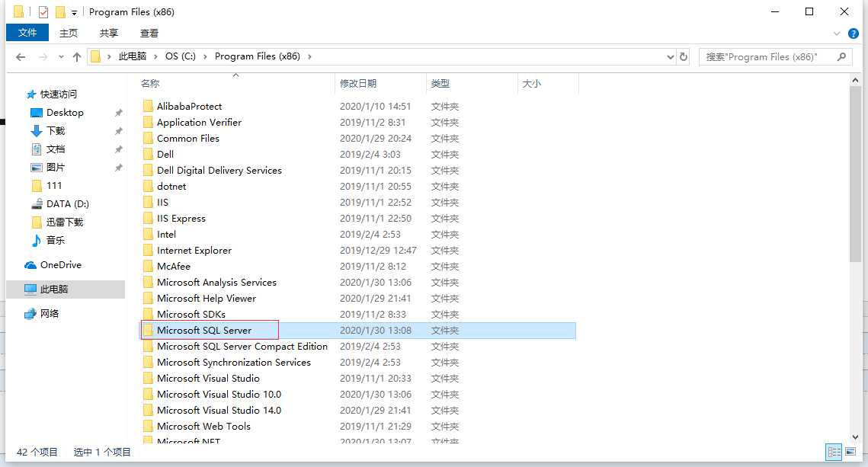Switch to details view layout icon
Viewport: 868px width, 467px height.
[834, 452]
